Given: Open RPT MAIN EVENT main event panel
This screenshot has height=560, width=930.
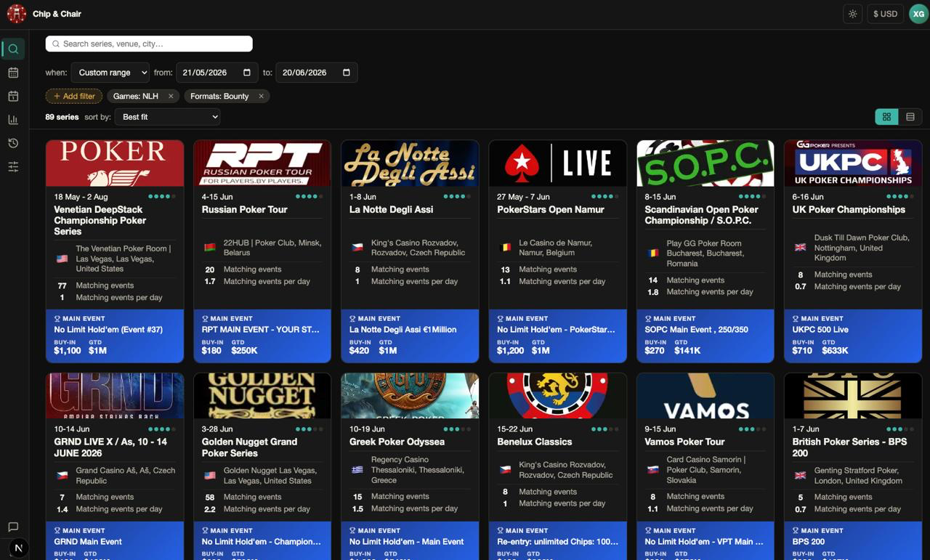Looking at the screenshot, I should pyautogui.click(x=262, y=336).
